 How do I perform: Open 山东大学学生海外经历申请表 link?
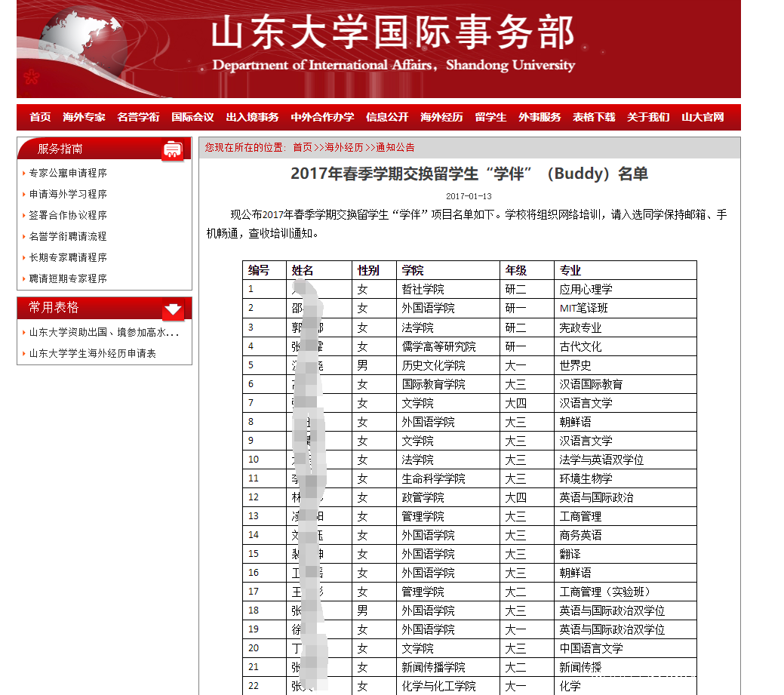point(93,353)
